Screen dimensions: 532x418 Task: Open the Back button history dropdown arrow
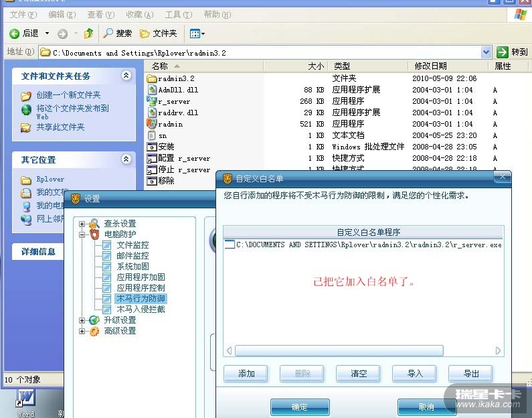pyautogui.click(x=47, y=33)
